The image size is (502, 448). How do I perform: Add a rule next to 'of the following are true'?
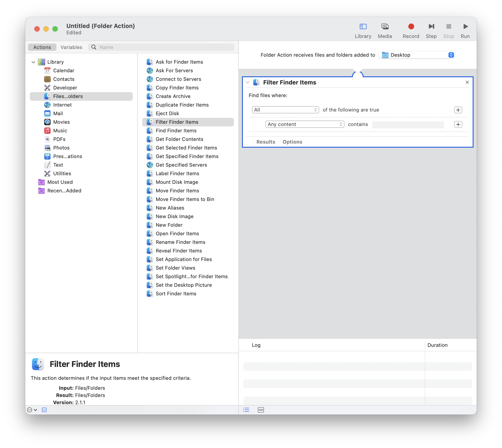[x=458, y=110]
